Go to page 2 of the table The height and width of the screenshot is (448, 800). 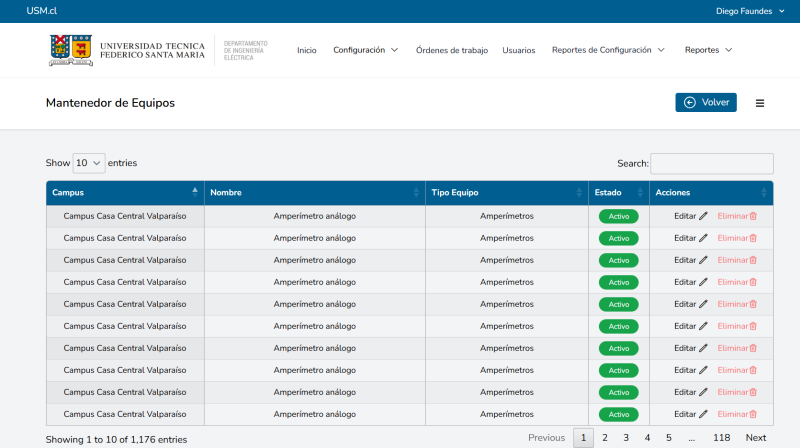[x=605, y=438]
